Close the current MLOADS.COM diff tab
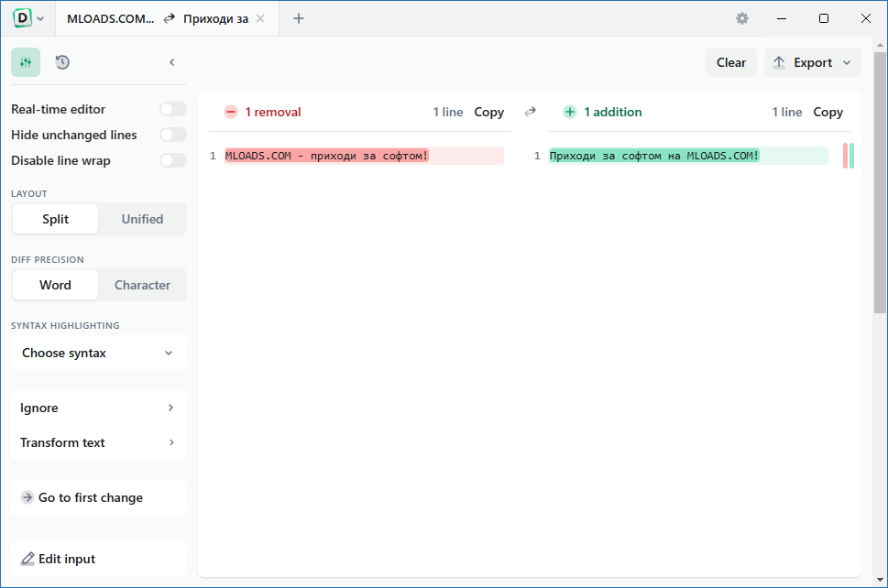 coord(261,18)
